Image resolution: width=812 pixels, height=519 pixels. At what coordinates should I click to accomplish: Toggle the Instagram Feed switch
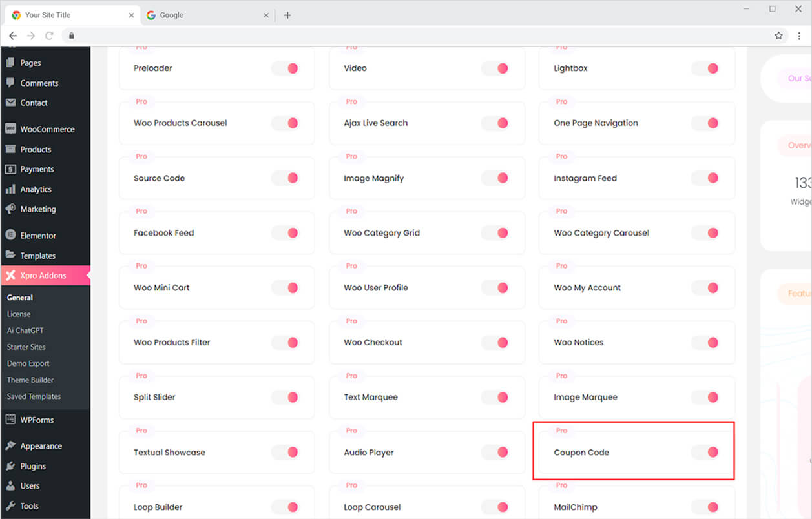click(705, 178)
